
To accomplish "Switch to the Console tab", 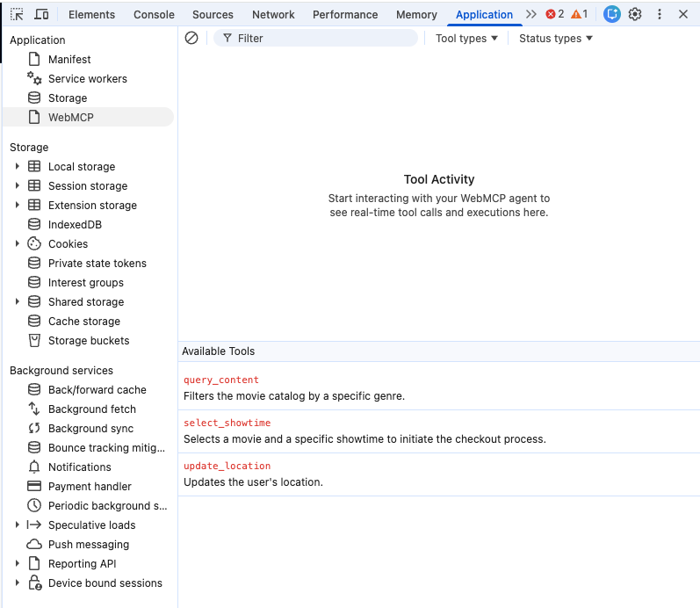I will pyautogui.click(x=154, y=15).
